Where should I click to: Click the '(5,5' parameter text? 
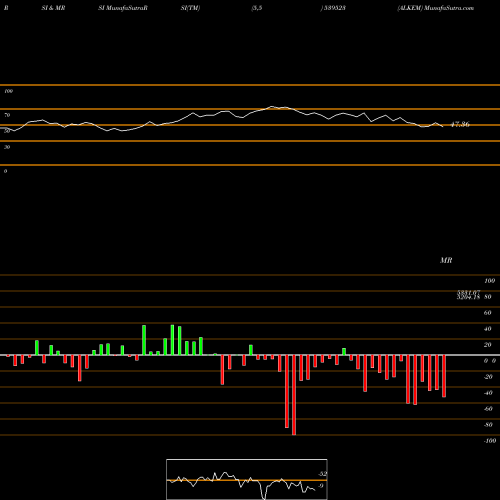pos(257,8)
